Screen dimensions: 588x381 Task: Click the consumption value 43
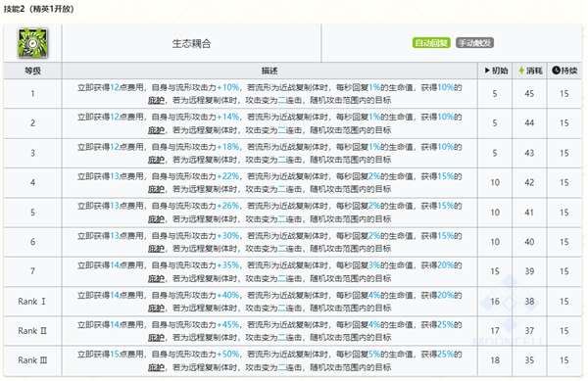529,153
